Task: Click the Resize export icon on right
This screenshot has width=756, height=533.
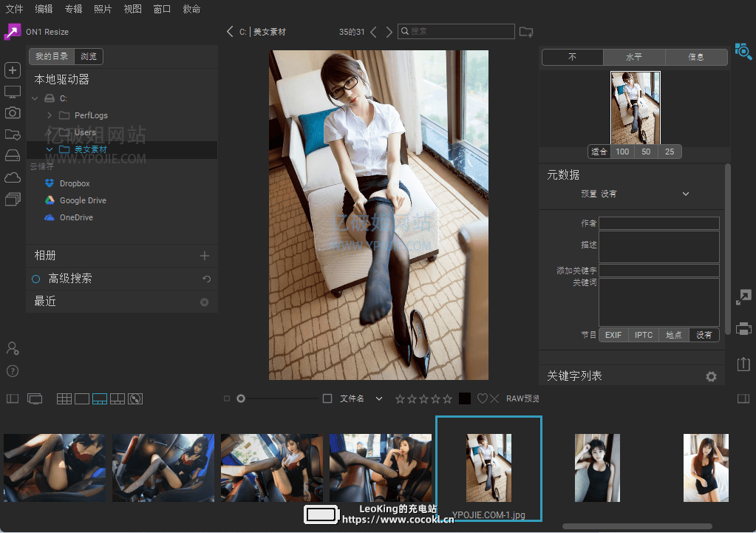Action: [x=743, y=297]
